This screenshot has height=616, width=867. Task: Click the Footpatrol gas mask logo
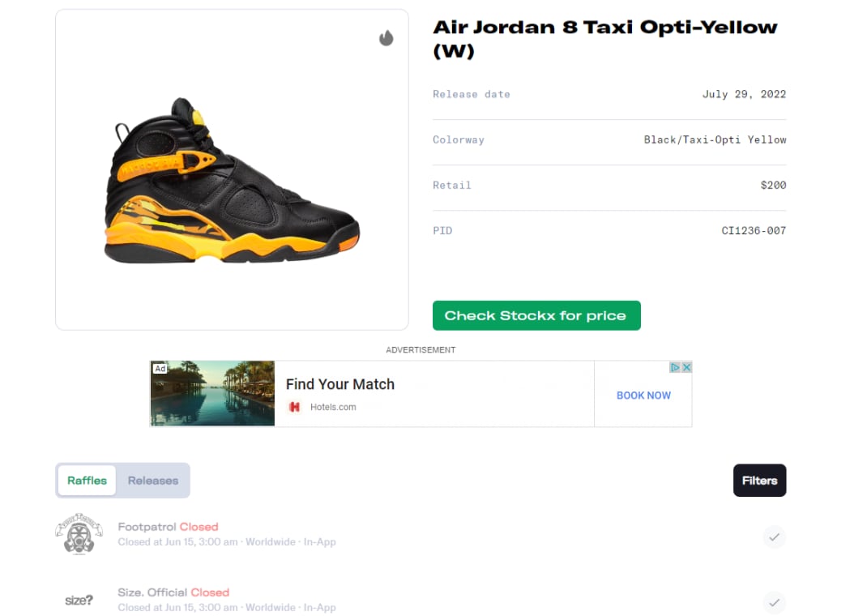pos(79,534)
